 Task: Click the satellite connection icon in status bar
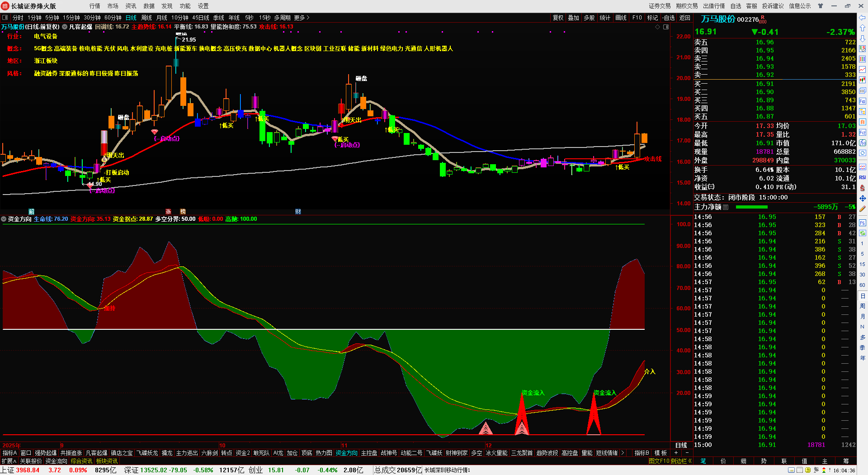(816, 470)
